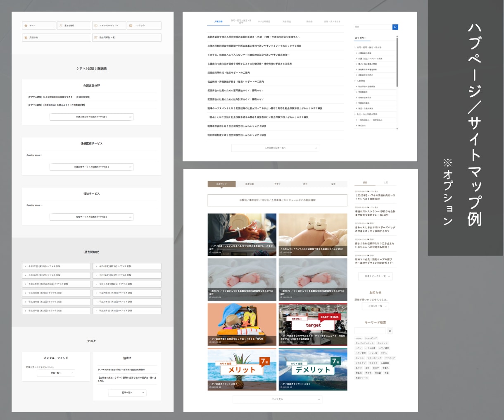Open 就業規則等作成・改定サポートのご案内 link
The image size is (504, 420).
pyautogui.click(x=229, y=73)
